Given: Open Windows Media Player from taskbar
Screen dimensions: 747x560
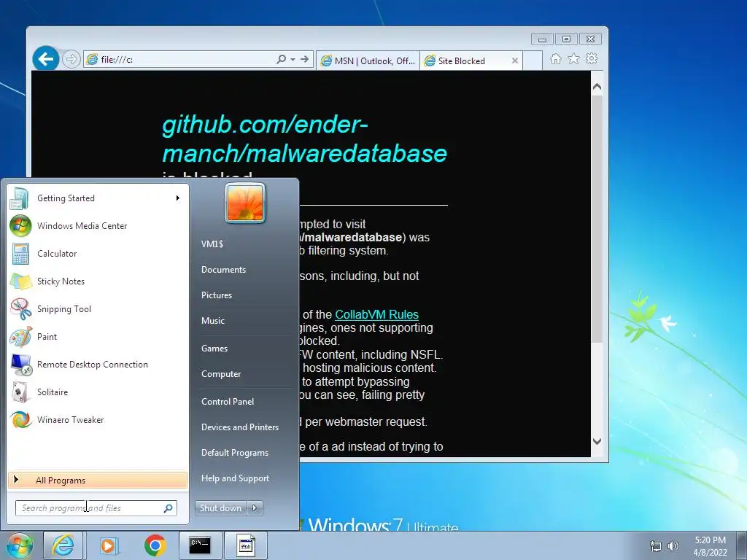Looking at the screenshot, I should click(x=109, y=545).
